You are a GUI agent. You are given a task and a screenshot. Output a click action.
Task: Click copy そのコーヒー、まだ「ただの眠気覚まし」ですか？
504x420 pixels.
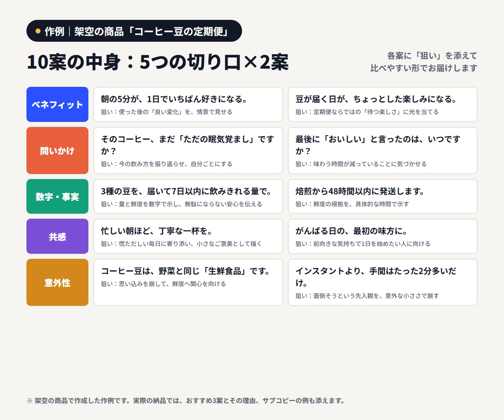(x=188, y=145)
